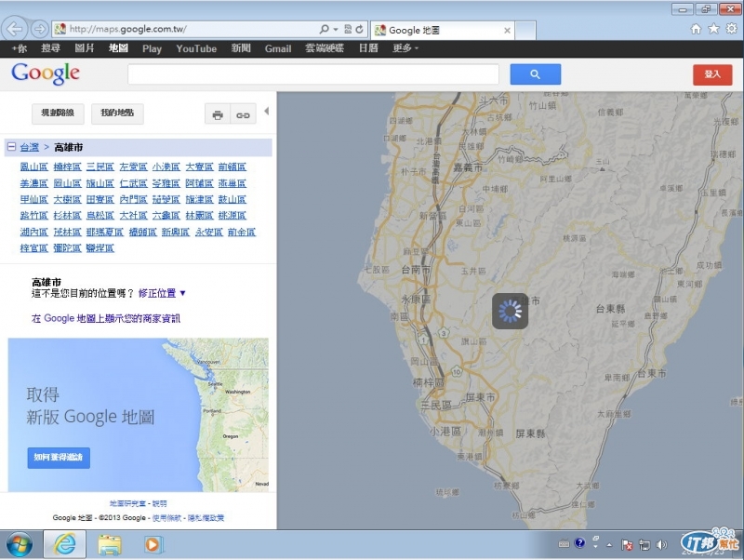Open 圖片 in the Google bar
The height and width of the screenshot is (560, 744).
tap(85, 48)
